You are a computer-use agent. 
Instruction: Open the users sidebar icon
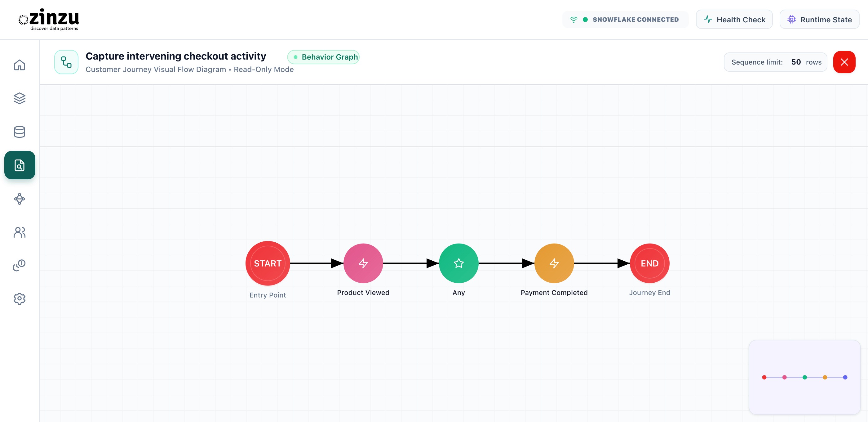tap(20, 232)
